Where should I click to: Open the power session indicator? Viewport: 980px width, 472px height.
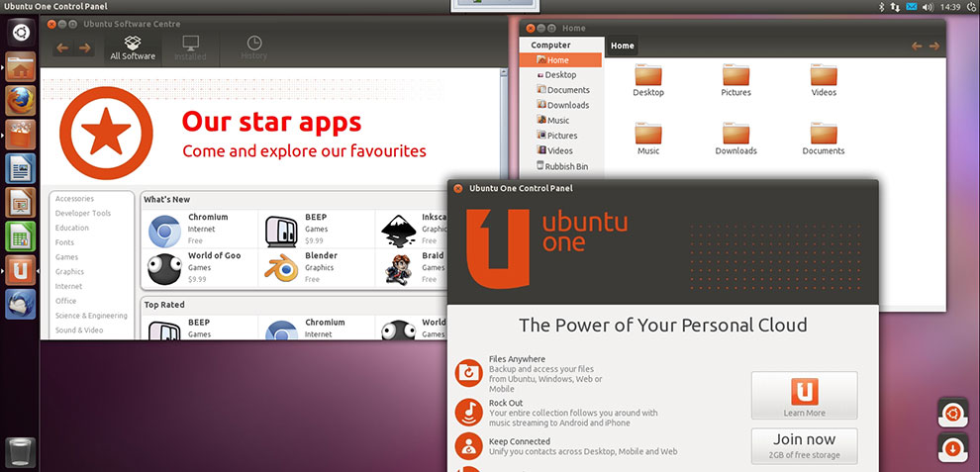coord(971,7)
